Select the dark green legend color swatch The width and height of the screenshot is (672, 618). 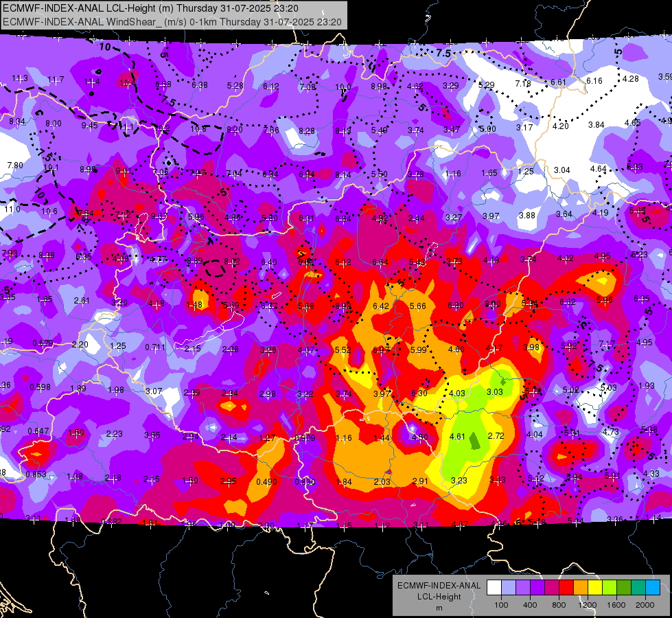pyautogui.click(x=624, y=588)
